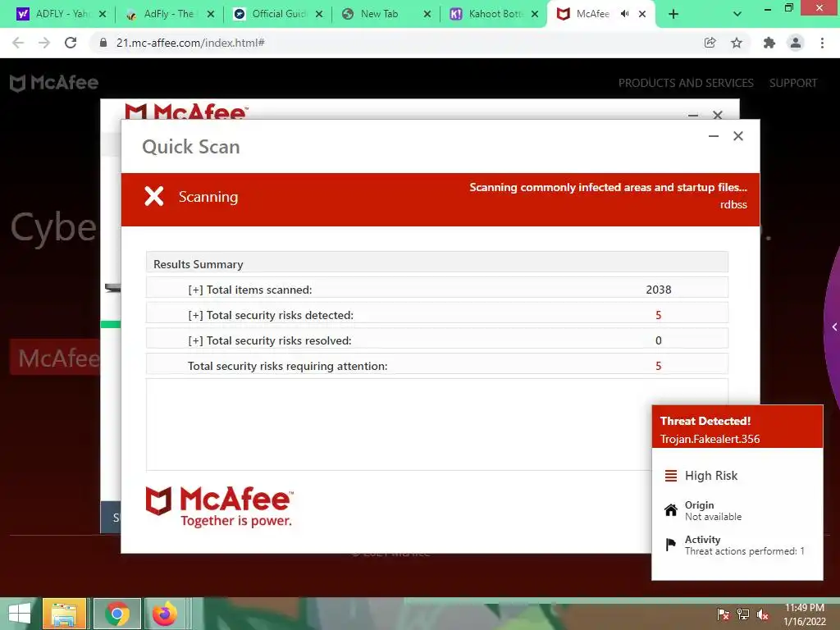Viewport: 840px width, 630px height.
Task: Mute the audio speaker icon on McAfee tab
Action: (624, 14)
